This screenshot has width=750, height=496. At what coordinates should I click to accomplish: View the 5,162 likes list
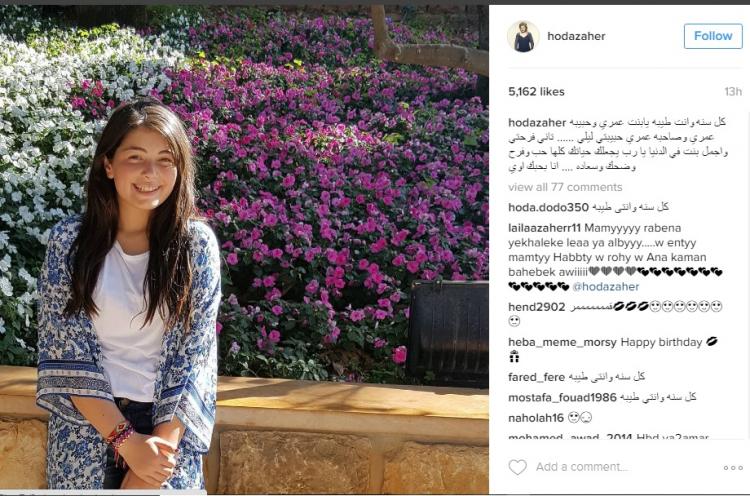536,91
